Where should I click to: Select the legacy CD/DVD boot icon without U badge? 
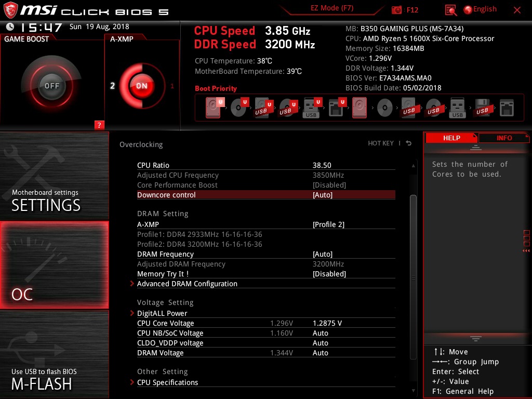pos(385,108)
